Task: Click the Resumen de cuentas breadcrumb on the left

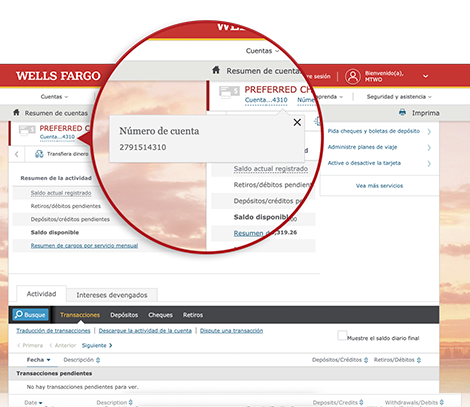Action: [x=56, y=113]
